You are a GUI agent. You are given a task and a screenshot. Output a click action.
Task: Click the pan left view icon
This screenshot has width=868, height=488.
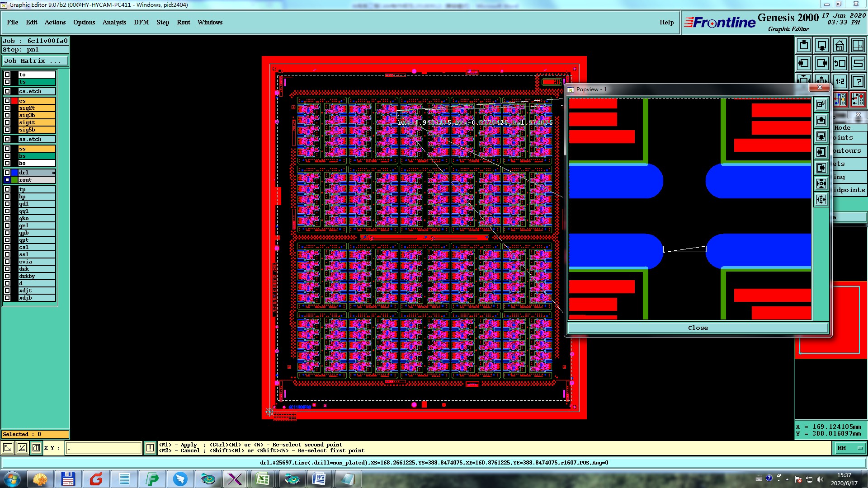tap(804, 63)
